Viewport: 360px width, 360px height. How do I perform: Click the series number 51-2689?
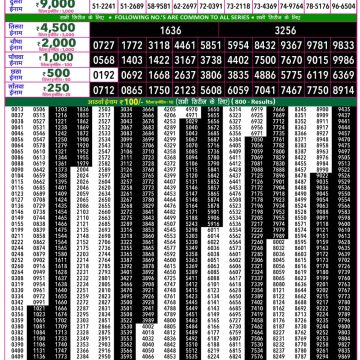[x=132, y=6]
